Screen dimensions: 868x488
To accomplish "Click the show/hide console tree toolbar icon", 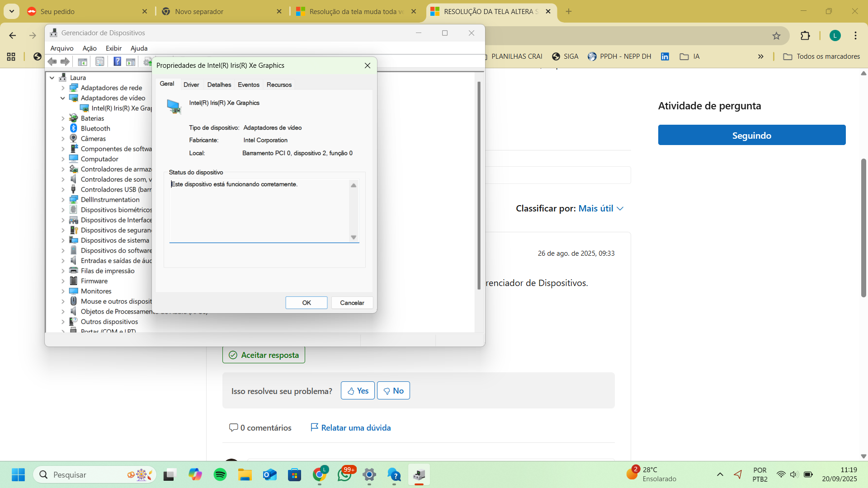I will click(82, 61).
